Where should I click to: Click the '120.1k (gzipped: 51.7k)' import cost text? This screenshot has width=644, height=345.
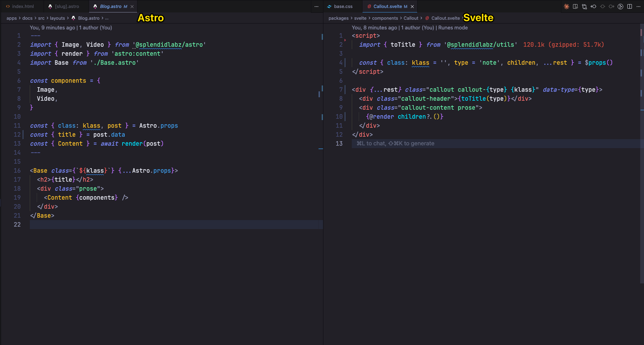563,45
